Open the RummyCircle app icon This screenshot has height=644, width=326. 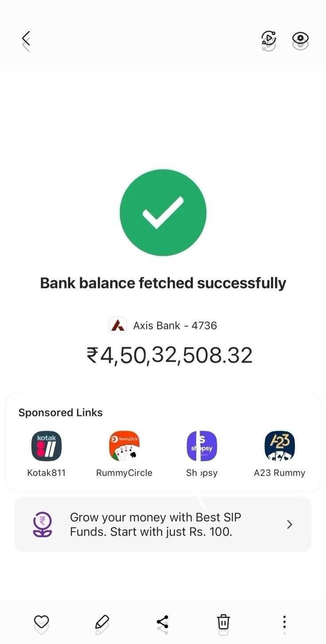(x=124, y=446)
